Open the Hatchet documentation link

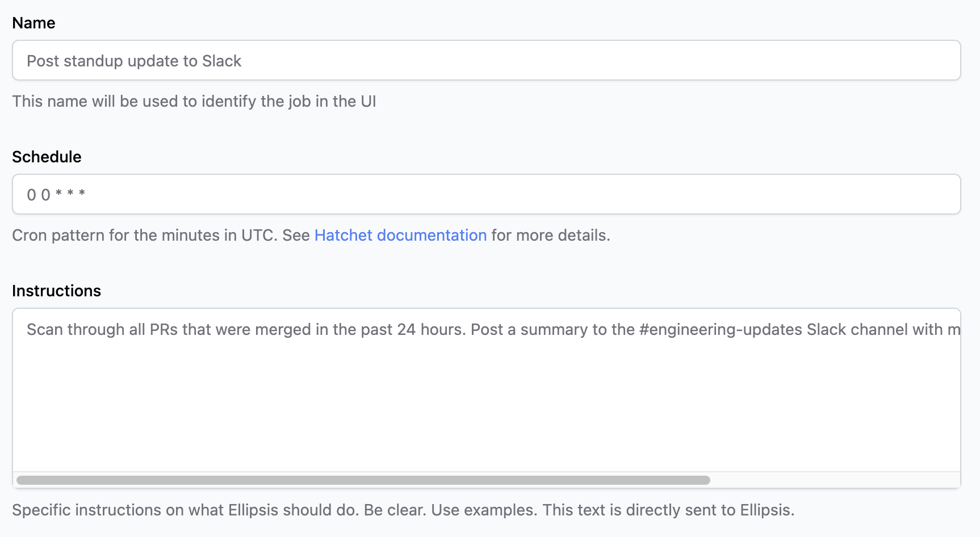point(400,235)
